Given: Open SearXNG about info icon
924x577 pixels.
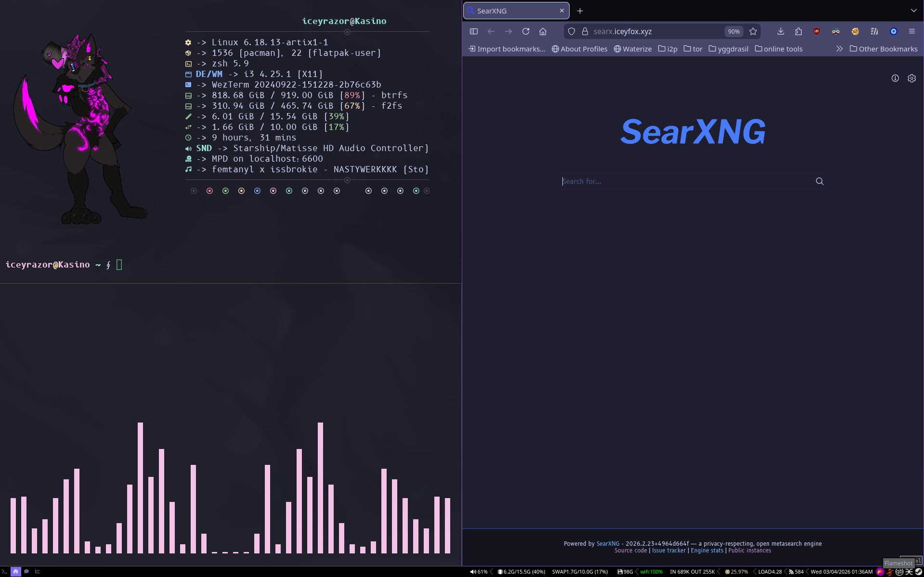Looking at the screenshot, I should pos(895,78).
